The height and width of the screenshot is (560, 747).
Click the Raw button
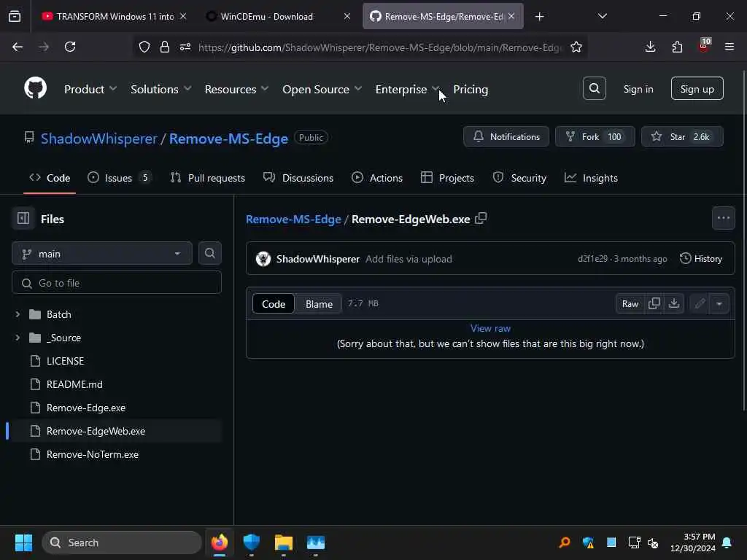(x=630, y=303)
